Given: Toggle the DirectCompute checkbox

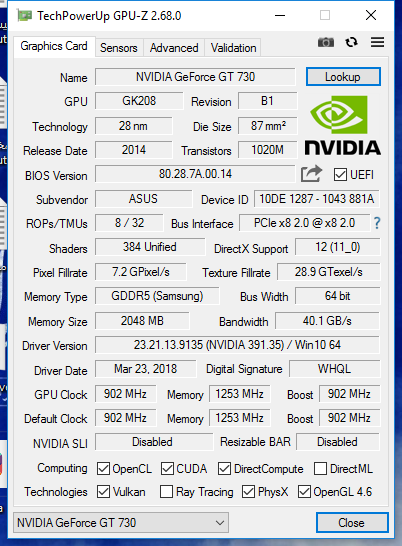Looking at the screenshot, I should [225, 469].
